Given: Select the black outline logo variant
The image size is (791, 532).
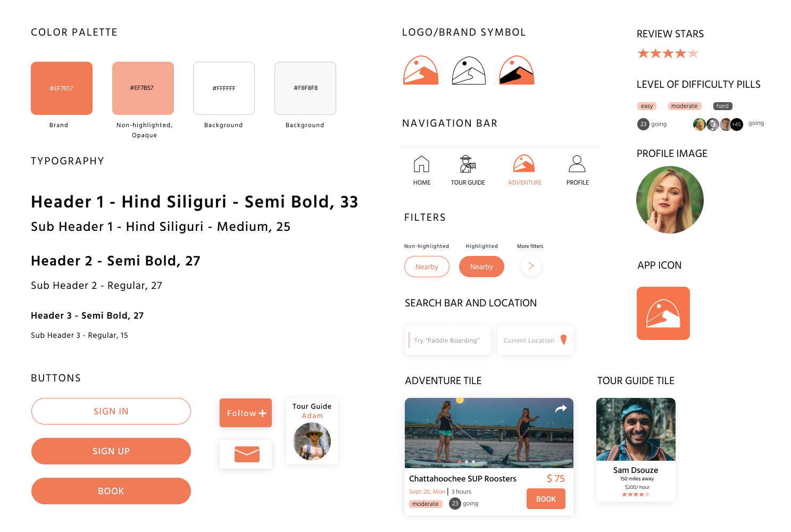Looking at the screenshot, I should click(469, 71).
